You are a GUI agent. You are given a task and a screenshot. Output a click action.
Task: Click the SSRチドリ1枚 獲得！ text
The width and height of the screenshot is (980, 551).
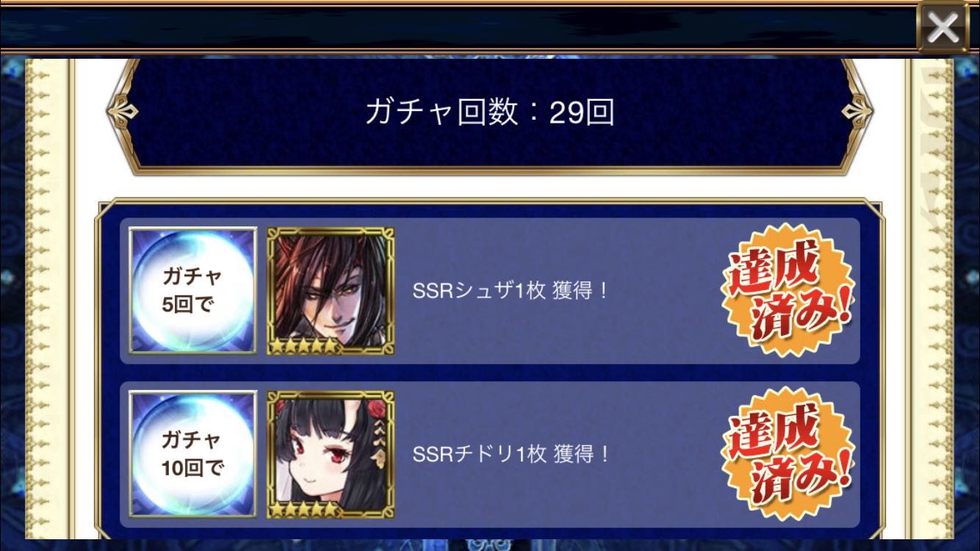click(x=511, y=454)
